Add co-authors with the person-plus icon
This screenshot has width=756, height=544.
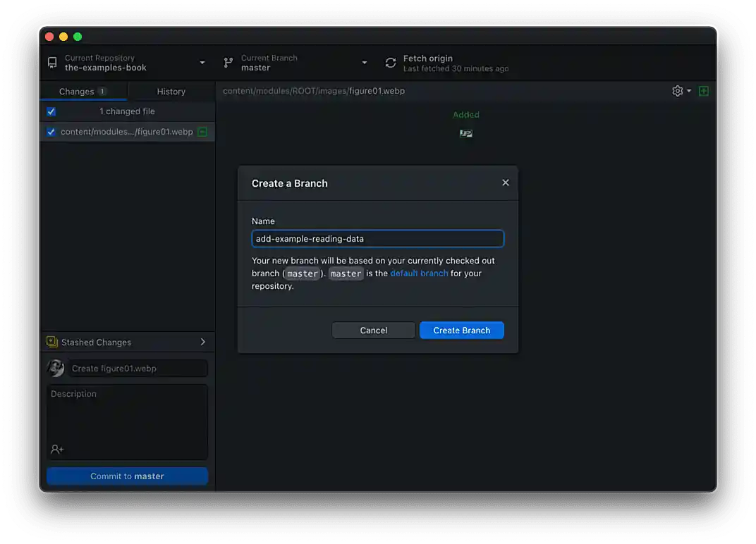click(x=56, y=449)
